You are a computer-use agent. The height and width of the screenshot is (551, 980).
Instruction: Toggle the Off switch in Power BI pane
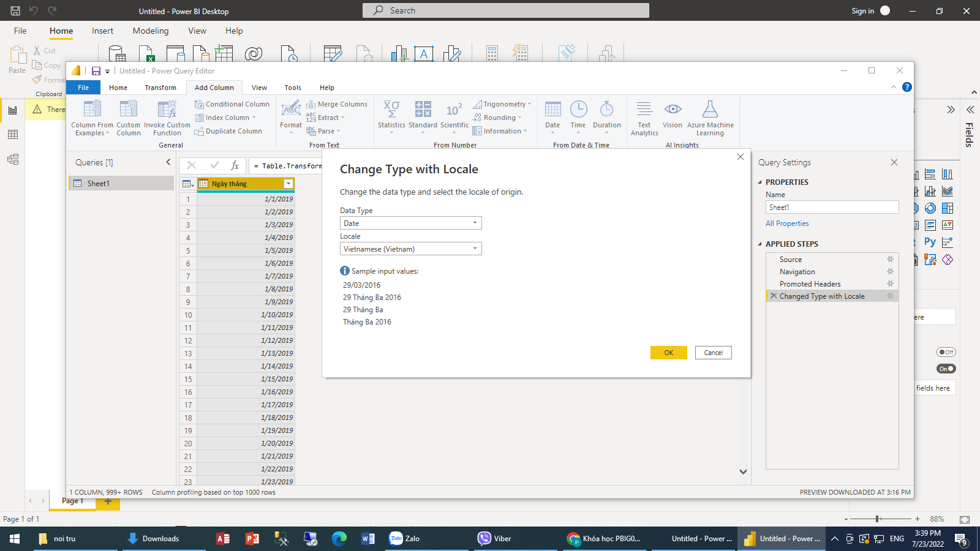click(x=946, y=352)
